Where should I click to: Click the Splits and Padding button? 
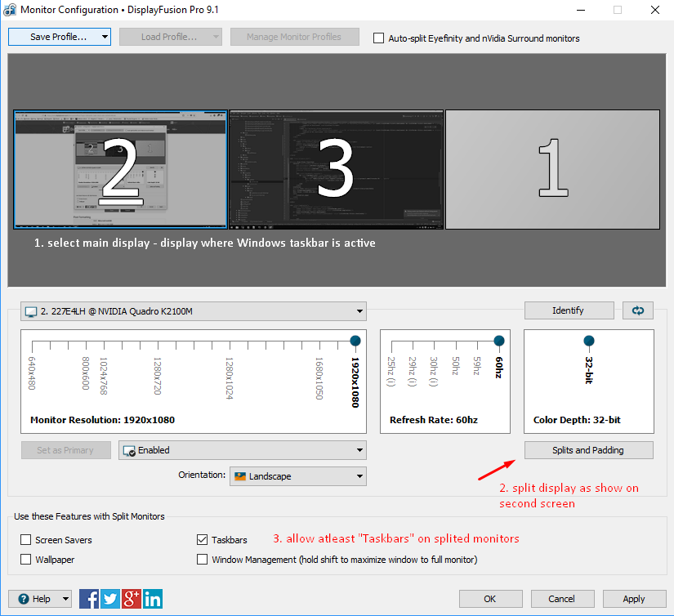tap(588, 450)
